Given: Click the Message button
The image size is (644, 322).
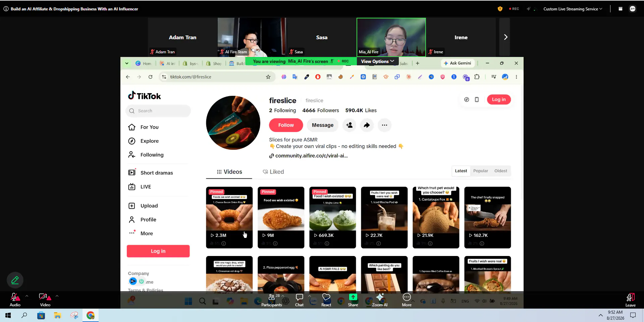Looking at the screenshot, I should point(323,125).
